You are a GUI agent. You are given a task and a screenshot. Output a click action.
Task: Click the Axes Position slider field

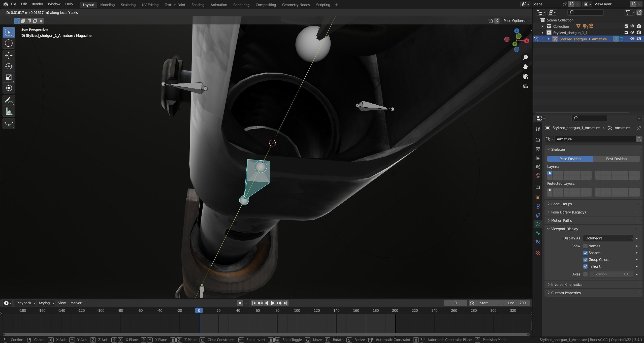[611, 274]
